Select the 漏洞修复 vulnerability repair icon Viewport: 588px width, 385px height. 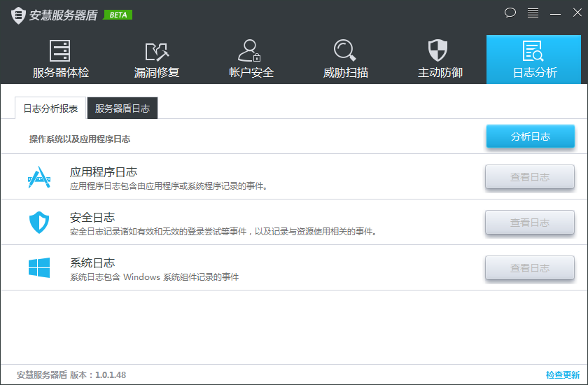[x=157, y=51]
